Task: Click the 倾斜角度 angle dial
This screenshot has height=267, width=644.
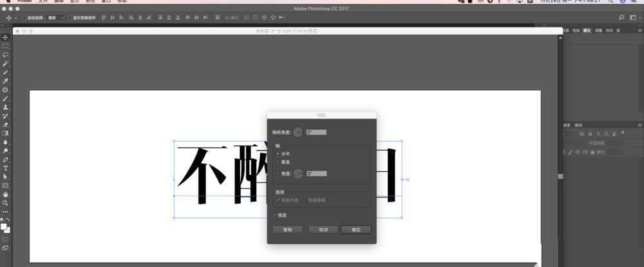Action: tap(298, 132)
